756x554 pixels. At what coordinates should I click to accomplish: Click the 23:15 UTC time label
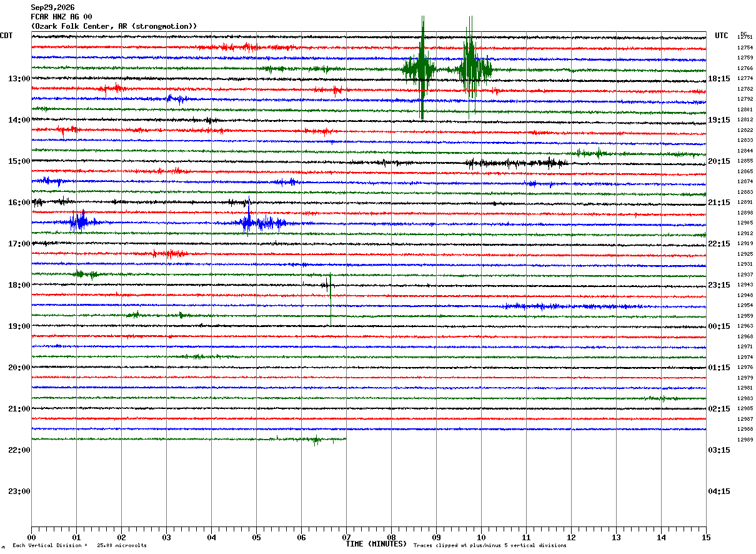(x=719, y=285)
